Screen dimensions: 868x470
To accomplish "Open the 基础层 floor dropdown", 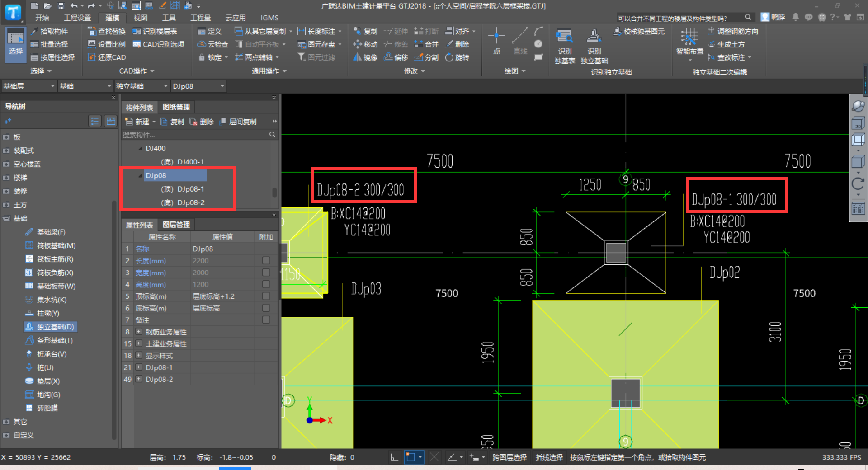I will click(x=28, y=86).
